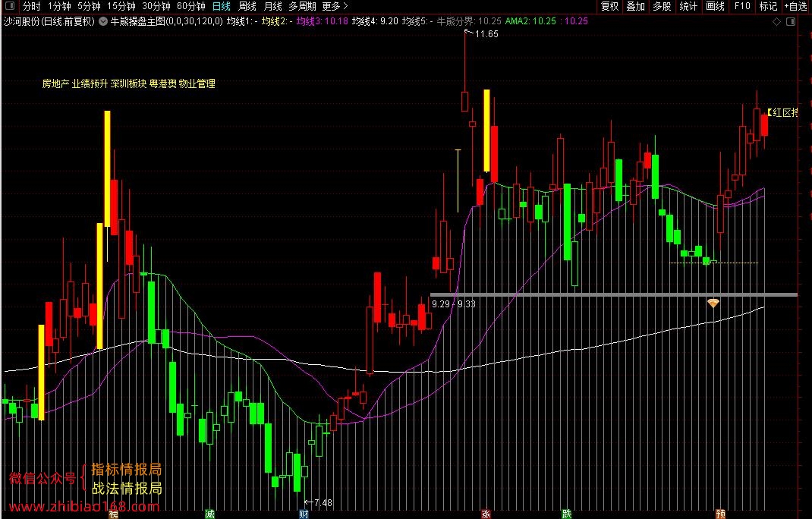Switch to the 60分钟 period tab
The height and width of the screenshot is (519, 812).
pos(191,6)
